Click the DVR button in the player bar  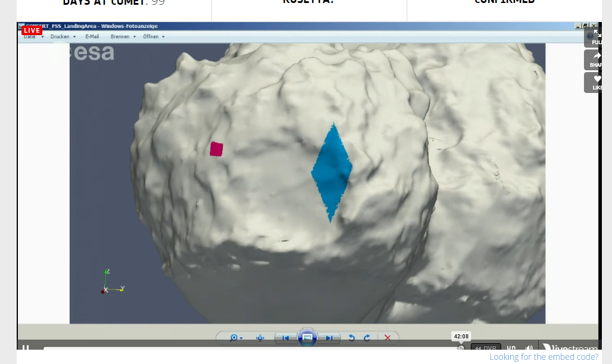click(486, 347)
